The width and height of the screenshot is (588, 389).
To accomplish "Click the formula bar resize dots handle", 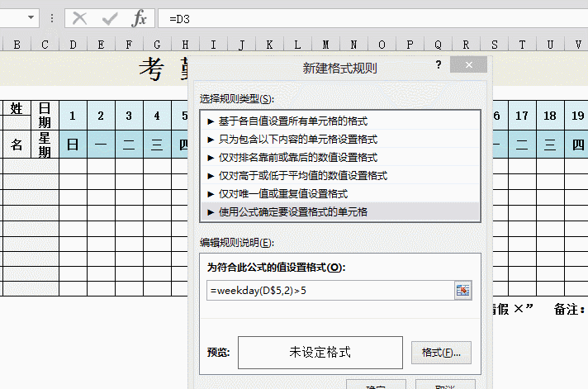I will [52, 18].
